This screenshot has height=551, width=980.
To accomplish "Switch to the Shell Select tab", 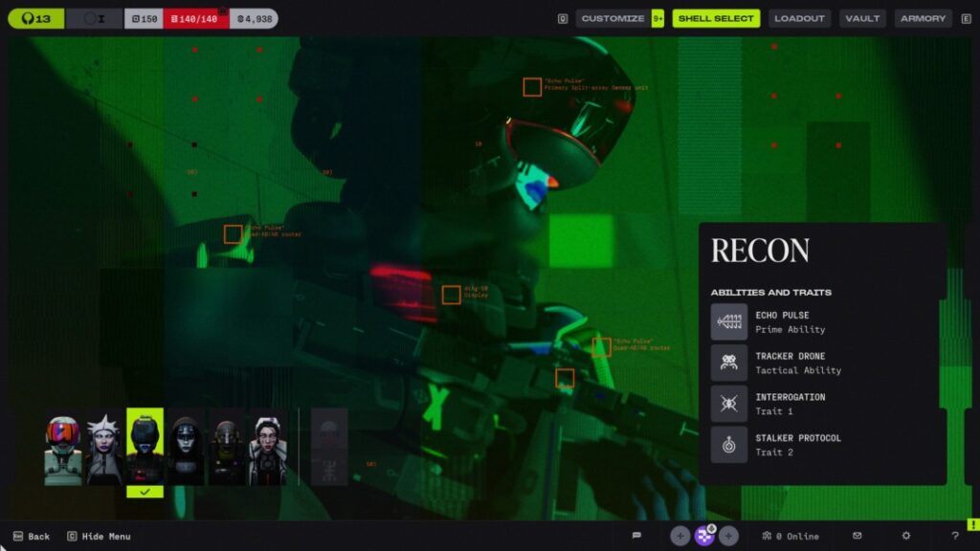I will pyautogui.click(x=716, y=19).
